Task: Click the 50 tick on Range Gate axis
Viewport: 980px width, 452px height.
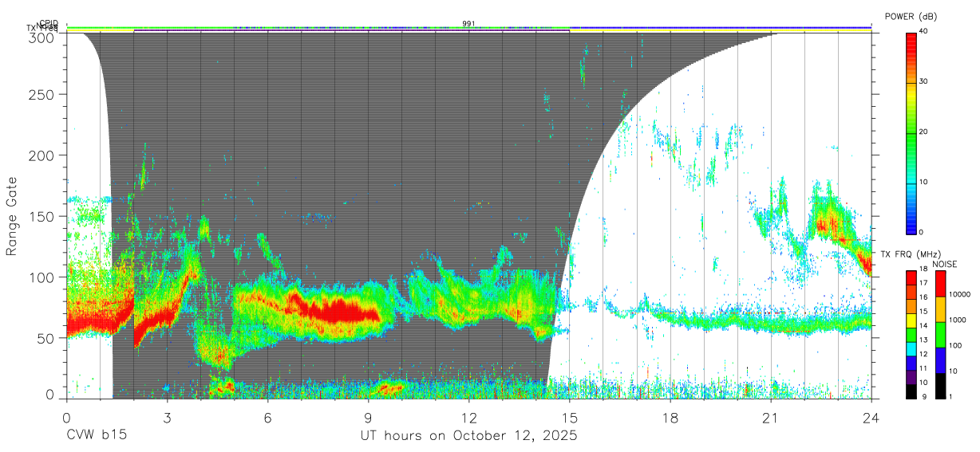Action: (x=47, y=338)
